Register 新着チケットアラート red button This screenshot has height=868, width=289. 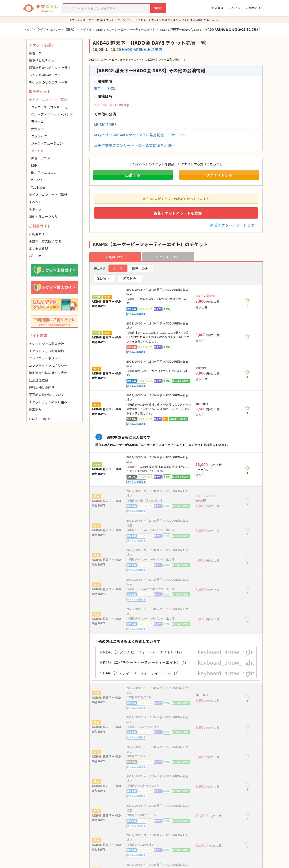tap(176, 213)
